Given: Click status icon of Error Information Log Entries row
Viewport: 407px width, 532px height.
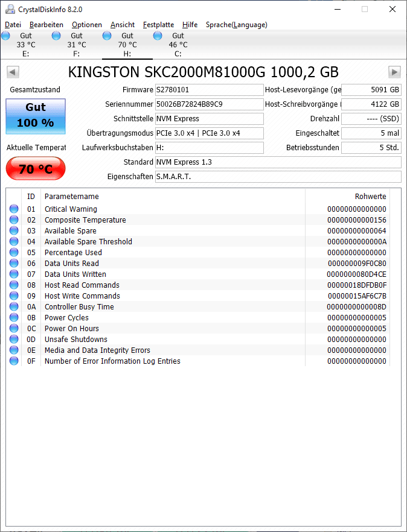Looking at the screenshot, I should tap(14, 361).
